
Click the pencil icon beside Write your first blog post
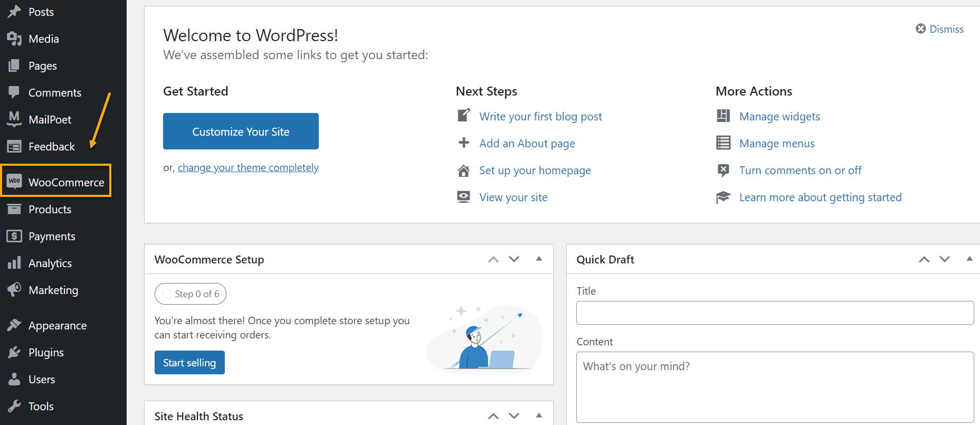(464, 115)
